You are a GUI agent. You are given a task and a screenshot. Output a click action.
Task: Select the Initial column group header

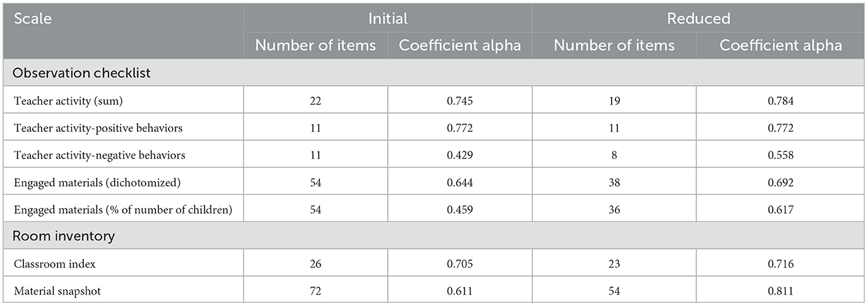coord(388,19)
